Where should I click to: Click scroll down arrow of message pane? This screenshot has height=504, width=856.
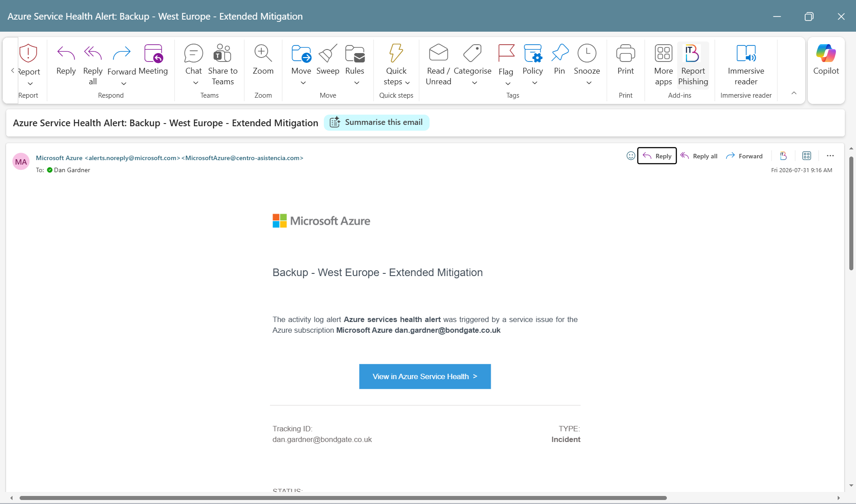click(851, 485)
